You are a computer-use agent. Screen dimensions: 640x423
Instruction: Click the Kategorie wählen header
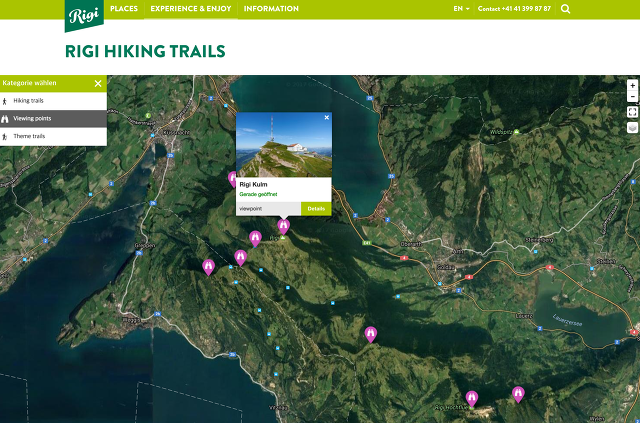(x=53, y=83)
